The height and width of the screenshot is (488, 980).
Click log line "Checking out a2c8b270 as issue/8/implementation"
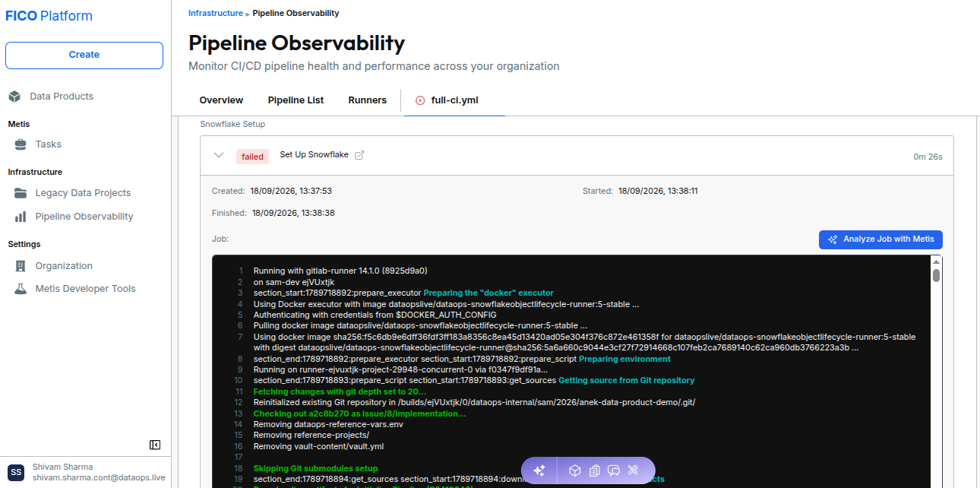[360, 414]
